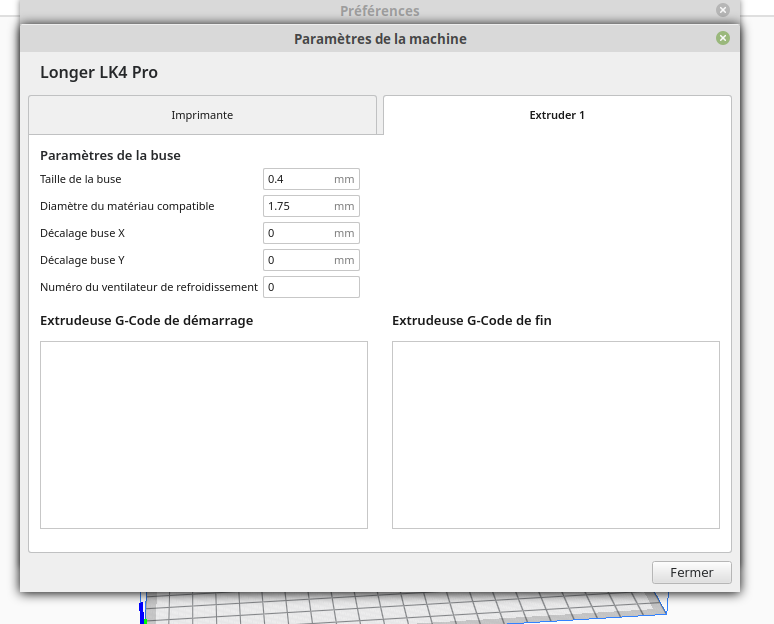Viewport: 774px width, 624px height.
Task: Click the Décalage buse X field
Action: pyautogui.click(x=311, y=233)
